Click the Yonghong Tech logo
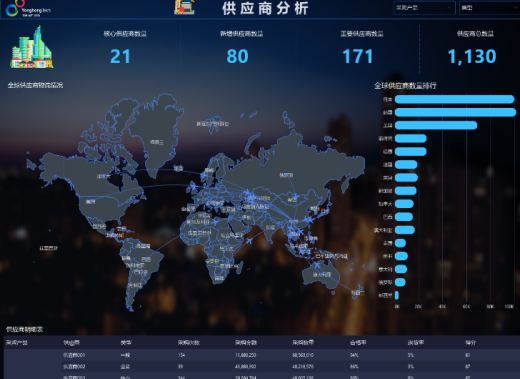This screenshot has height=379, width=520. tap(28, 9)
